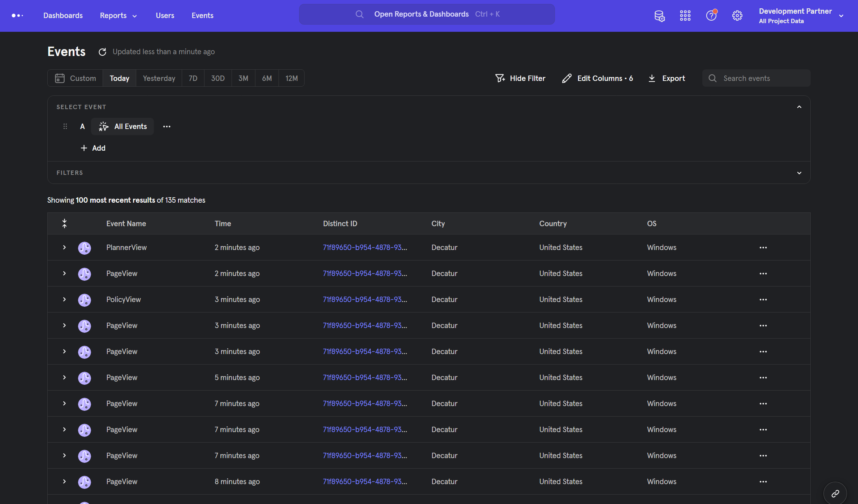
Task: Add another event to selection
Action: 93,148
